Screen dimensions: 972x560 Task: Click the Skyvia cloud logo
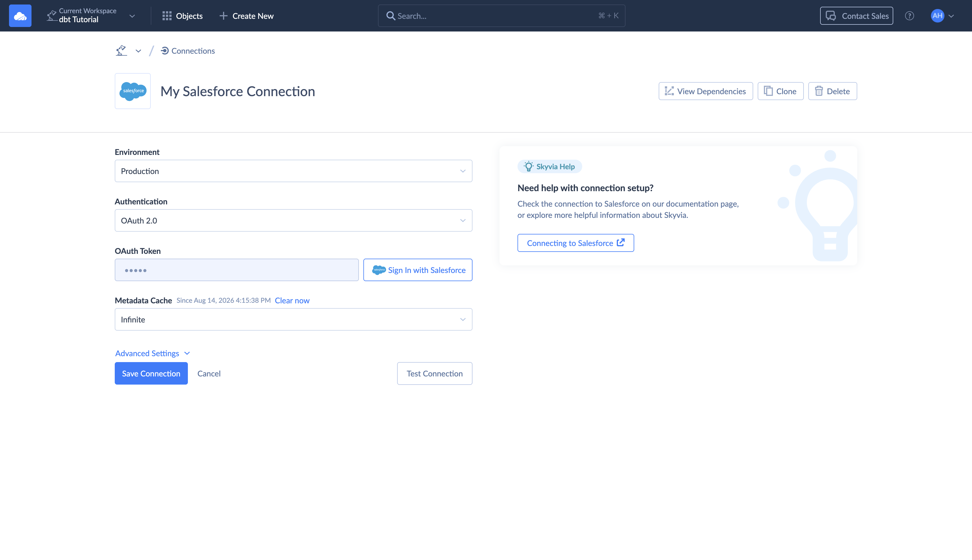point(20,16)
